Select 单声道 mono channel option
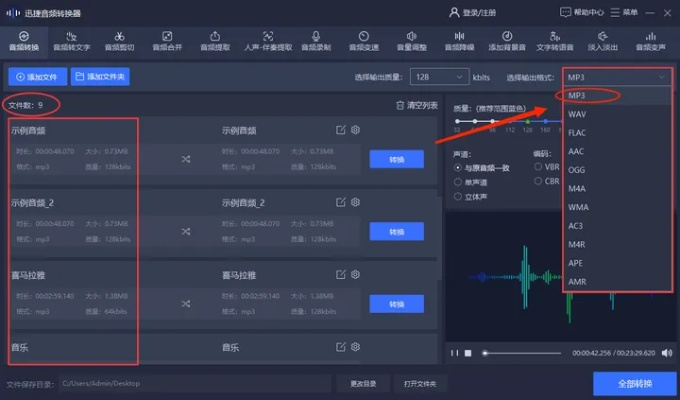Image resolution: width=680 pixels, height=400 pixels. pos(471,182)
